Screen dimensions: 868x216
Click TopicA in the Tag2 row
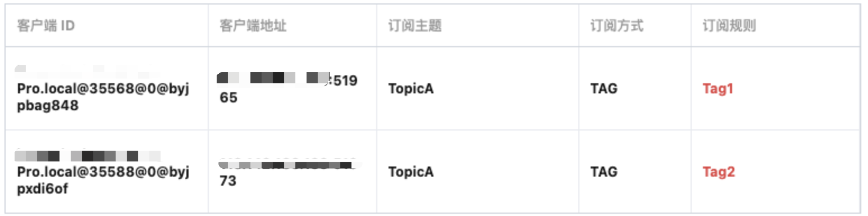coord(411,172)
